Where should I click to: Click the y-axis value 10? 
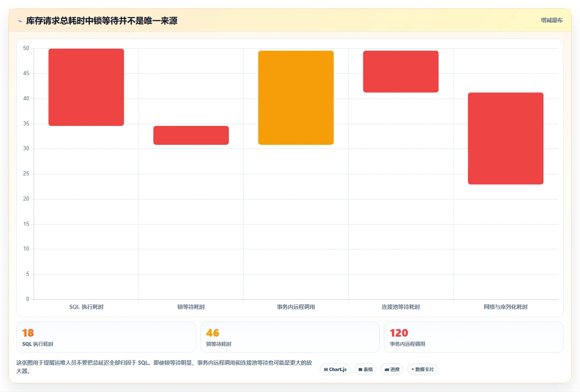click(x=26, y=249)
